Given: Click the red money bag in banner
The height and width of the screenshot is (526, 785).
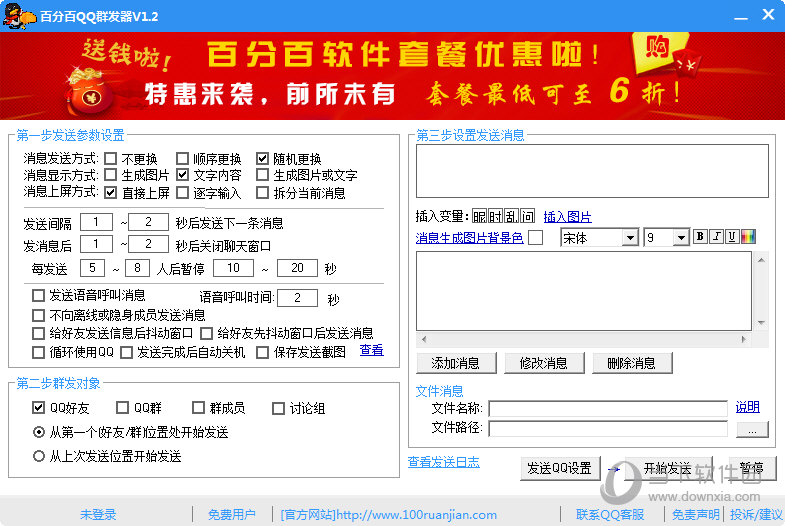Looking at the screenshot, I should pos(88,93).
